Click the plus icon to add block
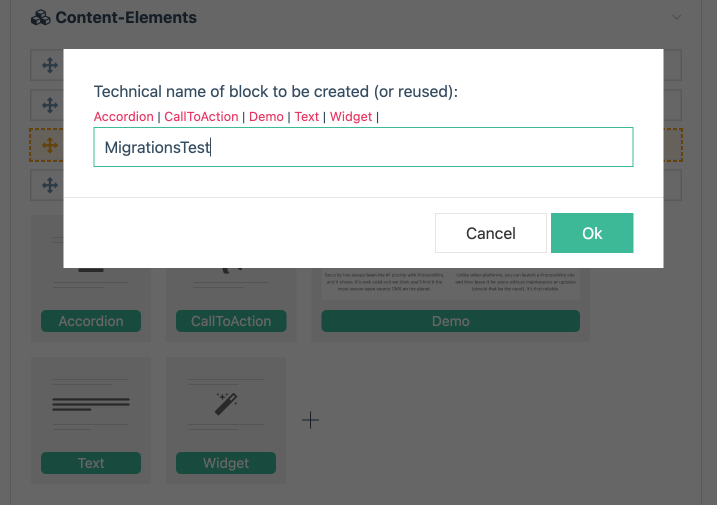717x505 pixels. click(x=311, y=420)
